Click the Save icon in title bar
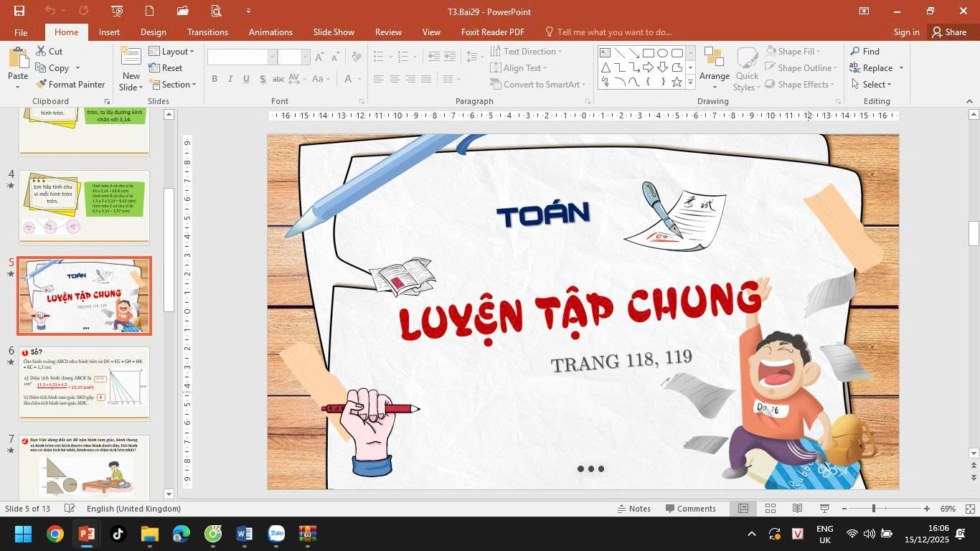The width and height of the screenshot is (980, 551). [19, 11]
